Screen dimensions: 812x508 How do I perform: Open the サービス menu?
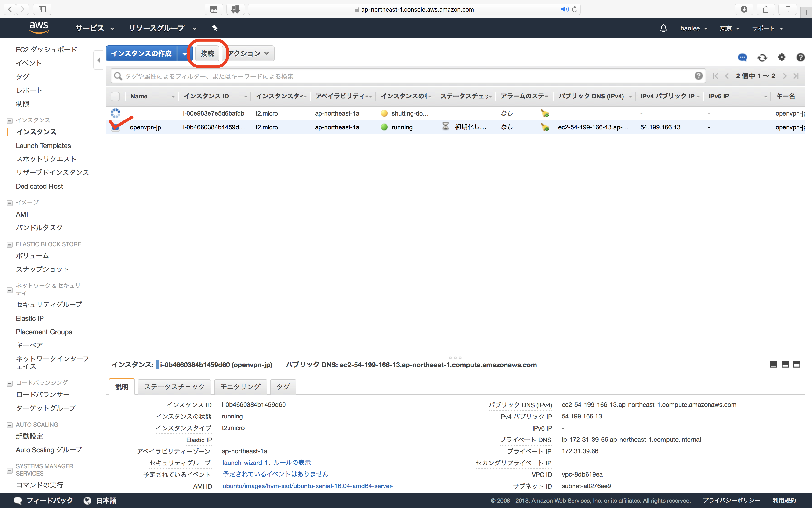pos(95,28)
